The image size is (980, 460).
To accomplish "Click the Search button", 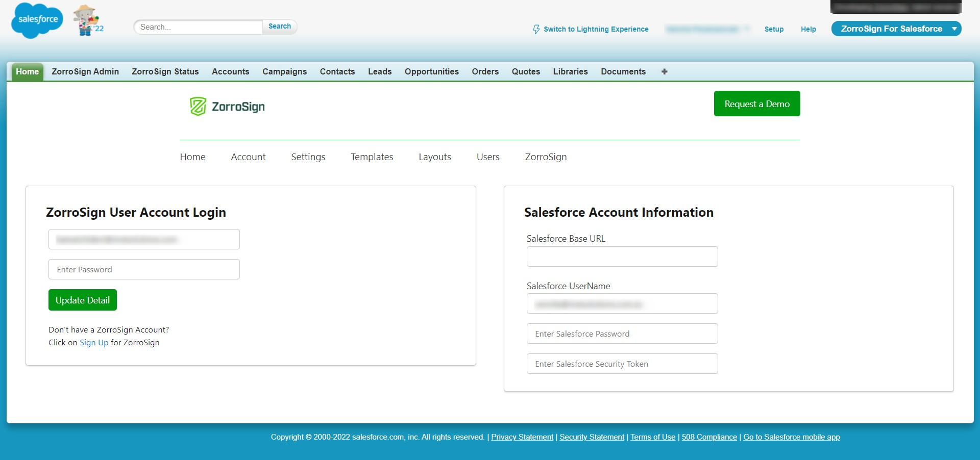I will (x=280, y=27).
